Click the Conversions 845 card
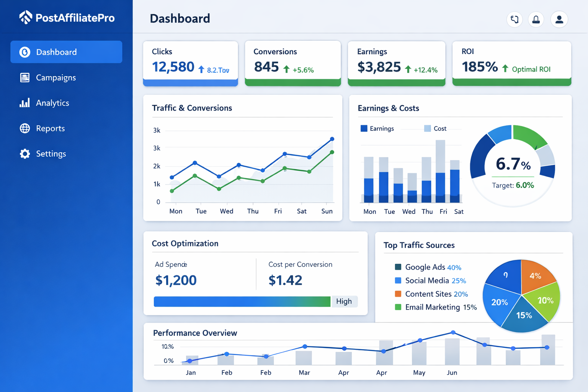This screenshot has width=588, height=392. (x=293, y=63)
